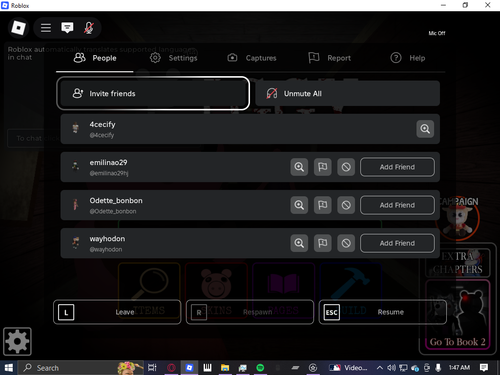Screen dimensions: 500x375
Task: Inspect emilinao29's avatar with magnifier
Action: point(299,167)
